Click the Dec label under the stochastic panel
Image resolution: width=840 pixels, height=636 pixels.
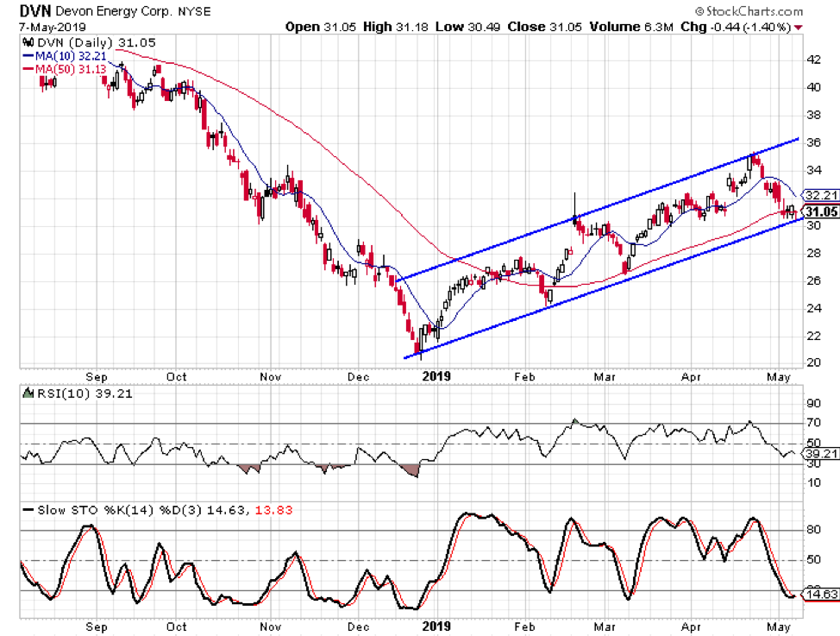tap(359, 627)
